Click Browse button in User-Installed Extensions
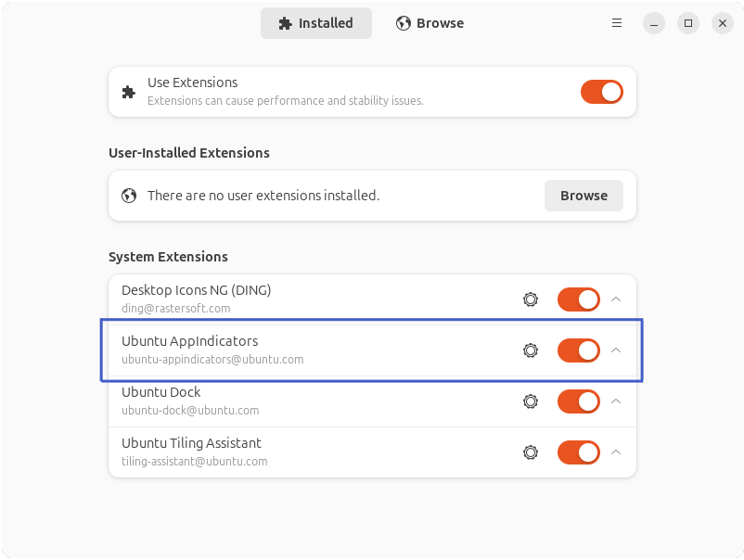The height and width of the screenshot is (560, 744). [x=584, y=196]
